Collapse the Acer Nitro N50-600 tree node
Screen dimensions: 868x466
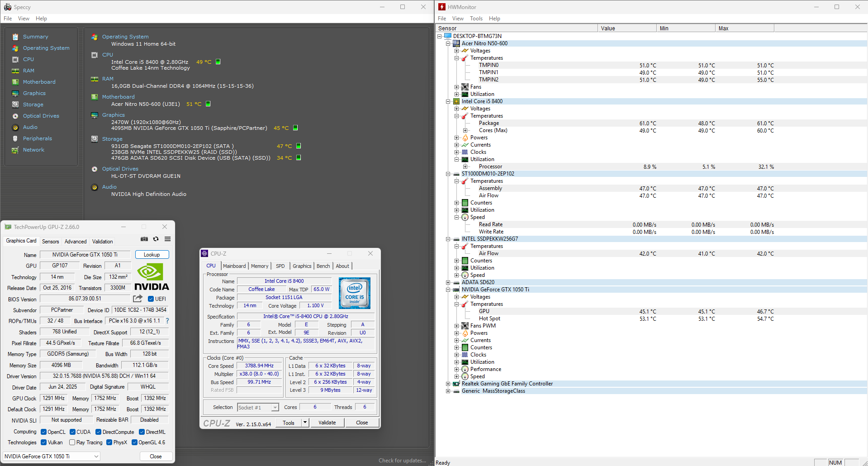point(448,43)
